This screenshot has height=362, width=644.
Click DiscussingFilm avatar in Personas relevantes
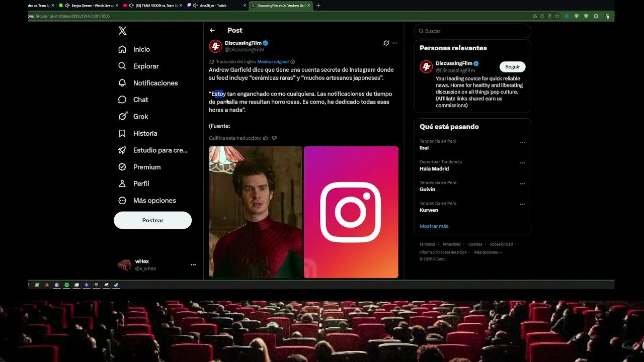[426, 67]
